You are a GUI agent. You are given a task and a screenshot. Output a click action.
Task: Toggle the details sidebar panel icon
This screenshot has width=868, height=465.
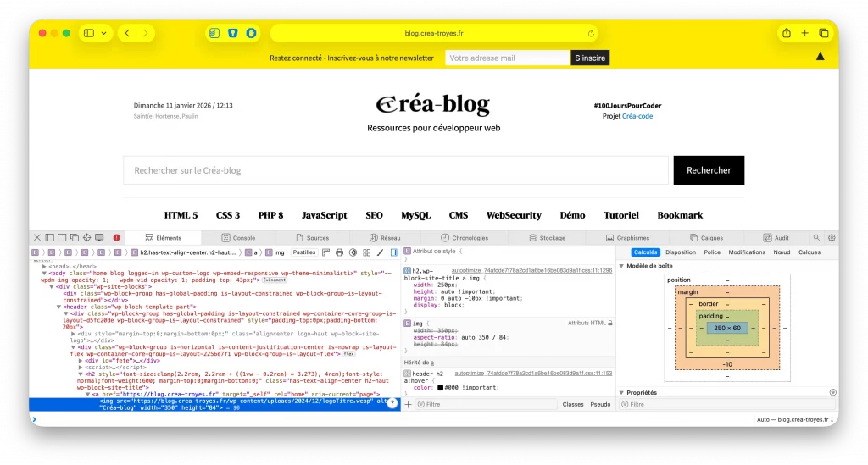pos(393,252)
